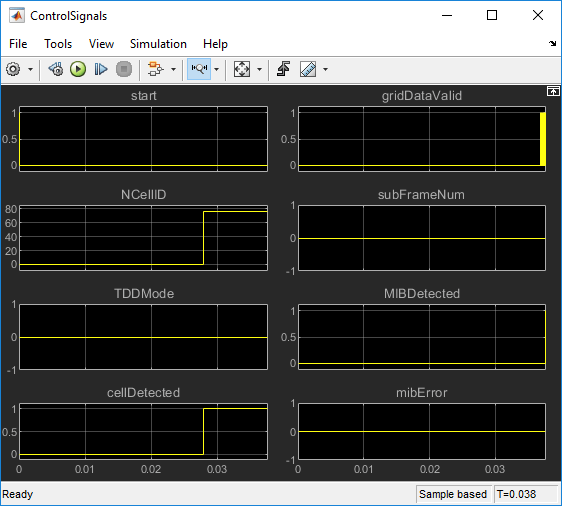562x506 pixels.
Task: Click the Cursor Measurements ruler icon
Action: [x=308, y=69]
